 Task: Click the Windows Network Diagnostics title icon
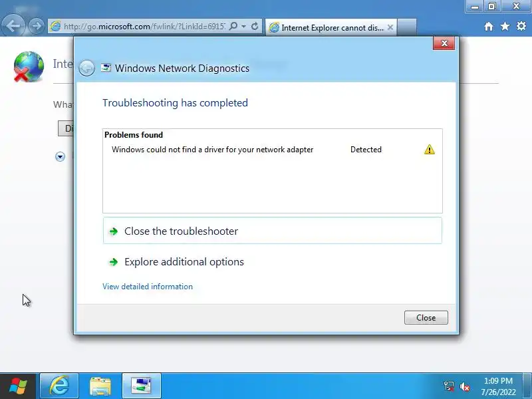(106, 68)
